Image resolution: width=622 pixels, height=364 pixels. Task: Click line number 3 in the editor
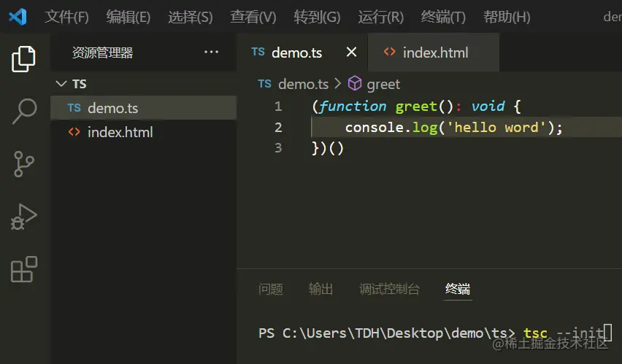pos(278,148)
